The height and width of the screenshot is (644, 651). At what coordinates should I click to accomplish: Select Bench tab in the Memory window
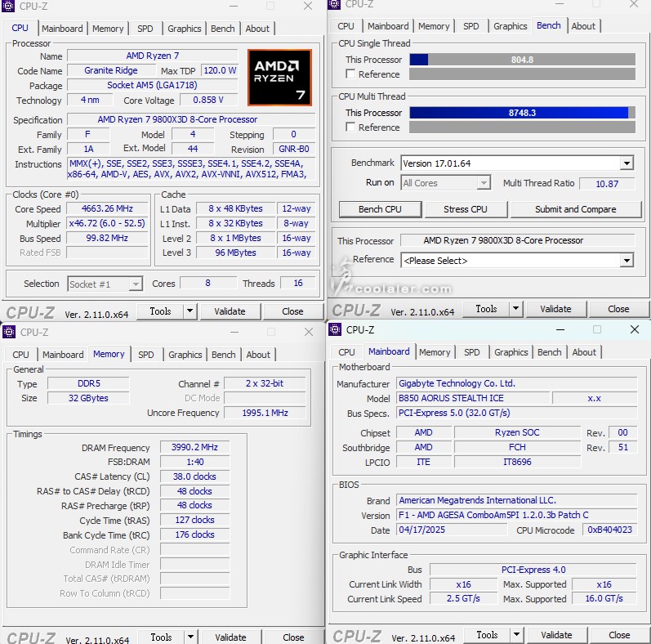tap(223, 355)
